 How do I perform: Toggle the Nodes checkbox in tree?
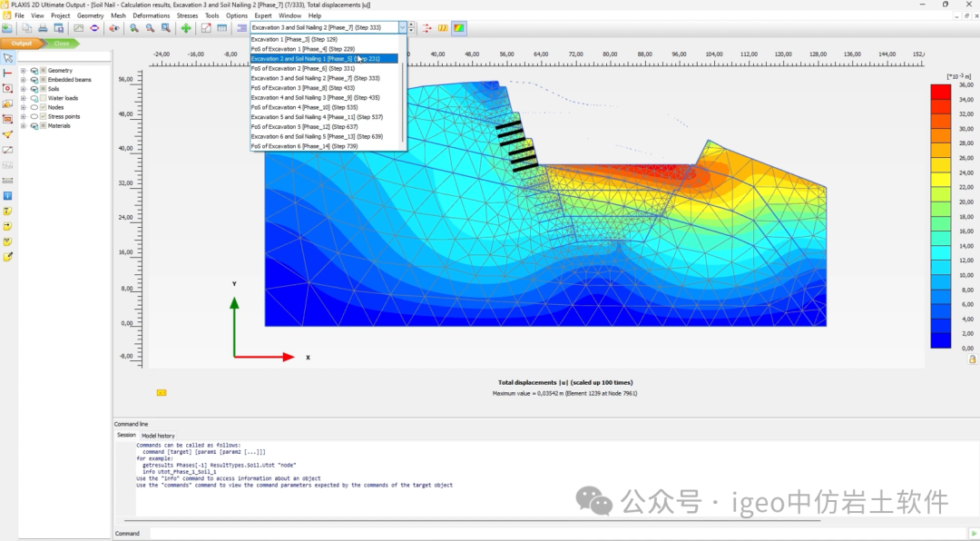(x=43, y=107)
